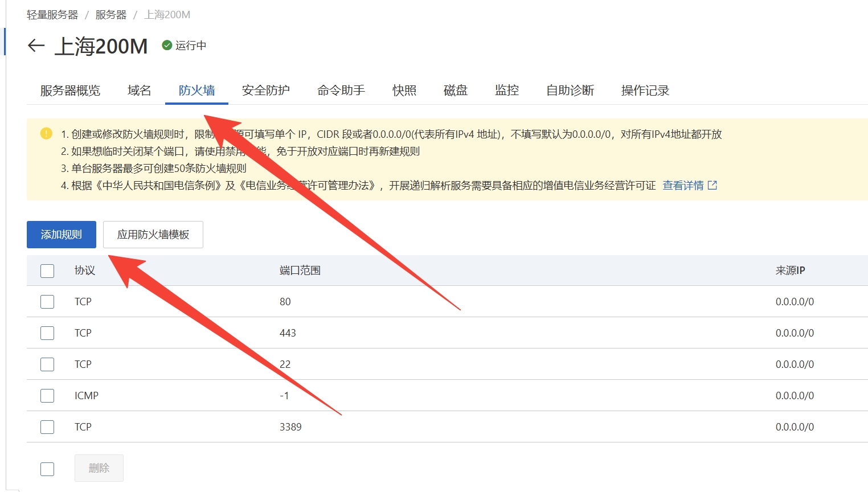Select the ICMP rule checkbox
The height and width of the screenshot is (492, 868).
[47, 396]
